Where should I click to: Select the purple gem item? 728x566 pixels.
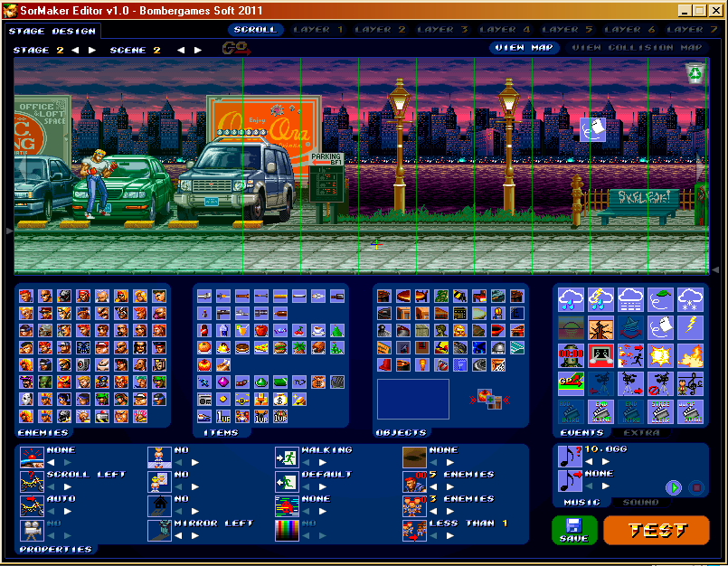pyautogui.click(x=223, y=382)
